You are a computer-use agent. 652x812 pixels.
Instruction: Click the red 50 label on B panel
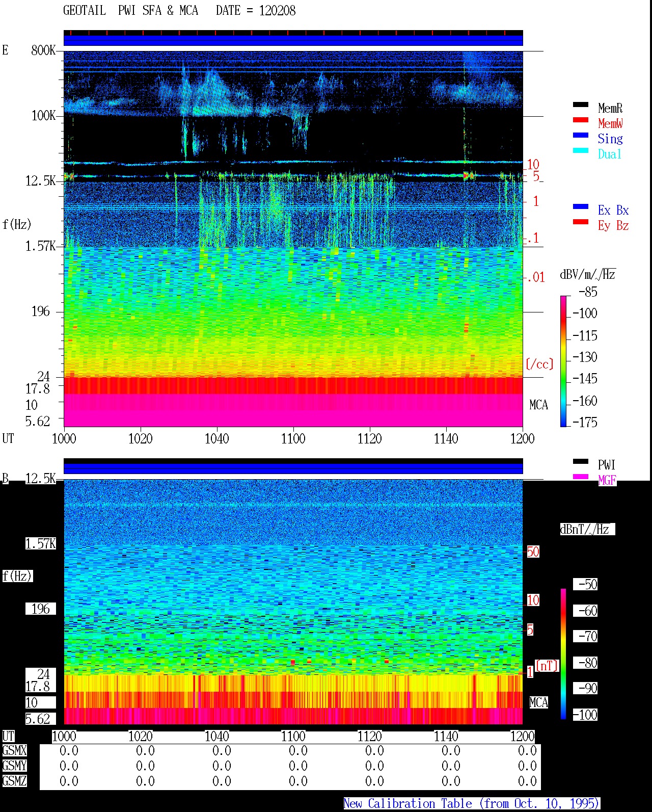[533, 552]
